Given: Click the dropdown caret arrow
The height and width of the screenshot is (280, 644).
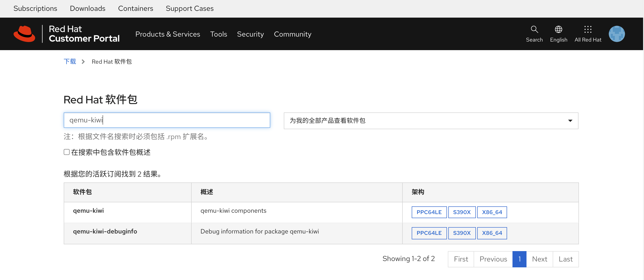Looking at the screenshot, I should (x=570, y=121).
